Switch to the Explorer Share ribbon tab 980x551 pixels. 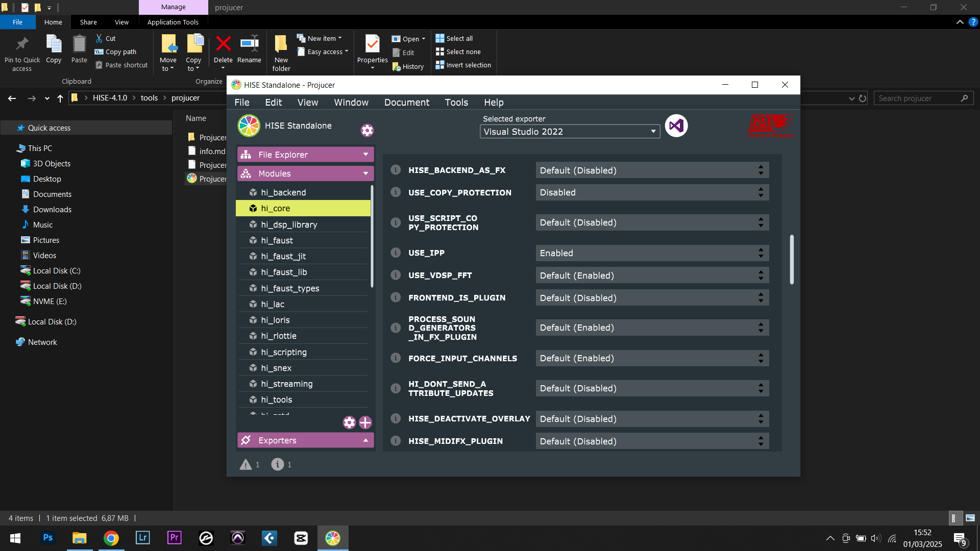tap(88, 22)
